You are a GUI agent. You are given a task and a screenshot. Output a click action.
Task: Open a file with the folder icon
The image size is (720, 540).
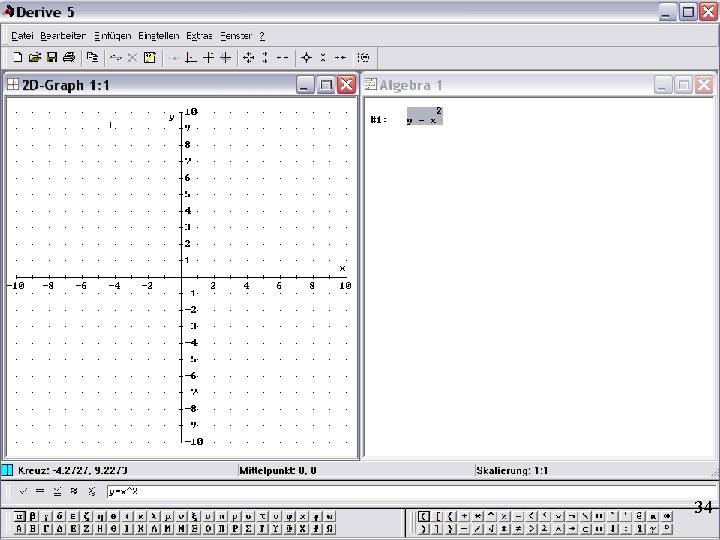tap(34, 57)
